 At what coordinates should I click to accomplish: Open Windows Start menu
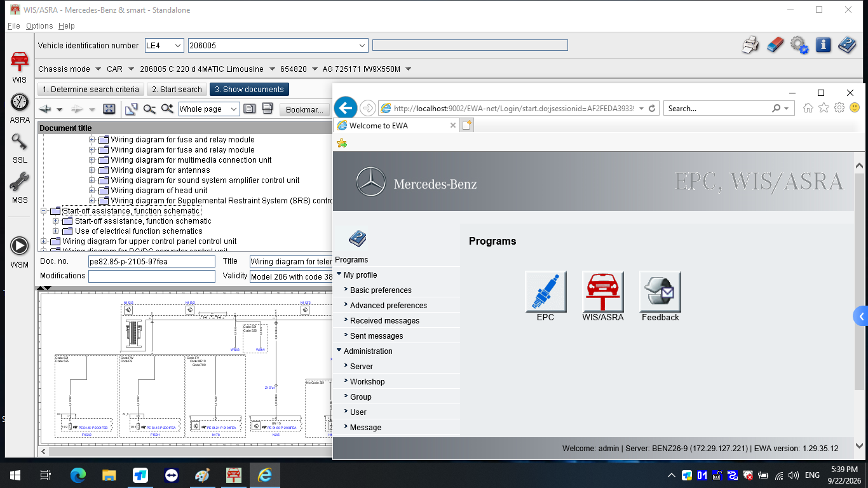[x=15, y=475]
